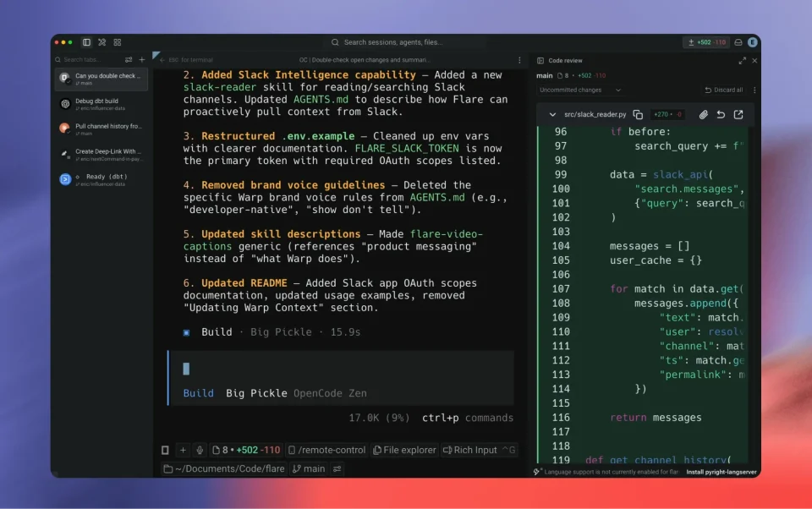
Task: Switch to the Pull channel history tab
Action: coord(101,129)
